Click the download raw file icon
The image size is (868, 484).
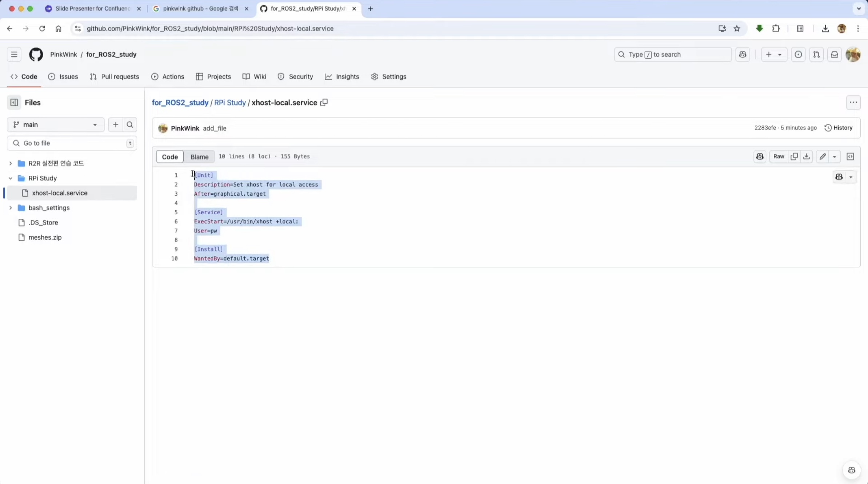pyautogui.click(x=807, y=156)
